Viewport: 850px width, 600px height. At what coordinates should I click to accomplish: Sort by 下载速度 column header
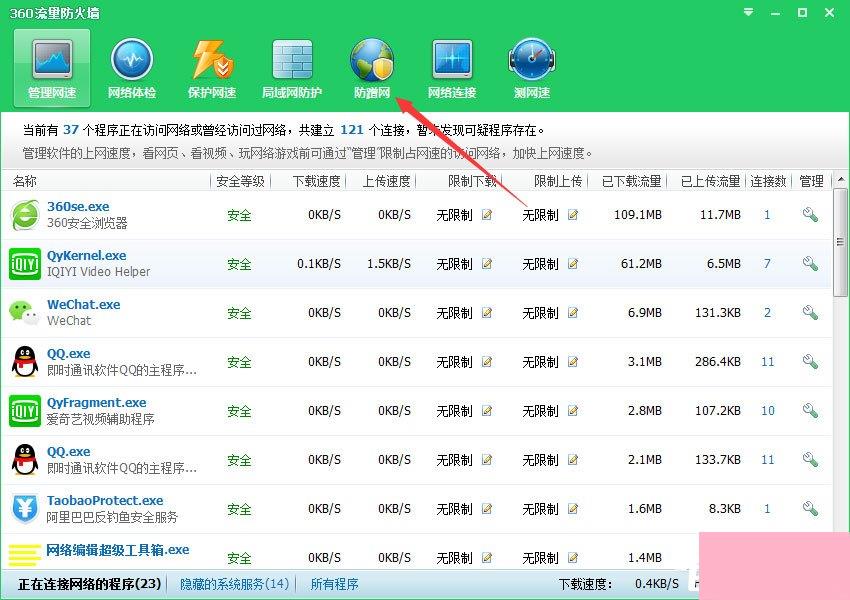317,181
